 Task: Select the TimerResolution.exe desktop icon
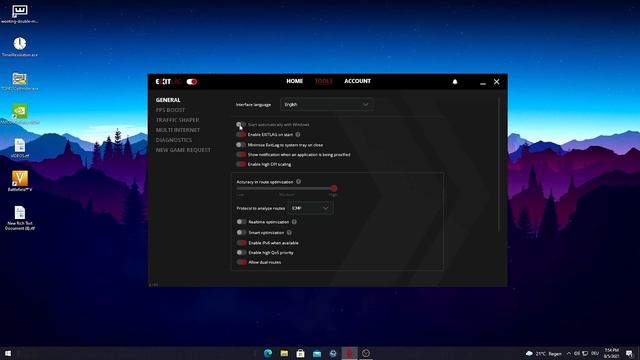point(20,47)
